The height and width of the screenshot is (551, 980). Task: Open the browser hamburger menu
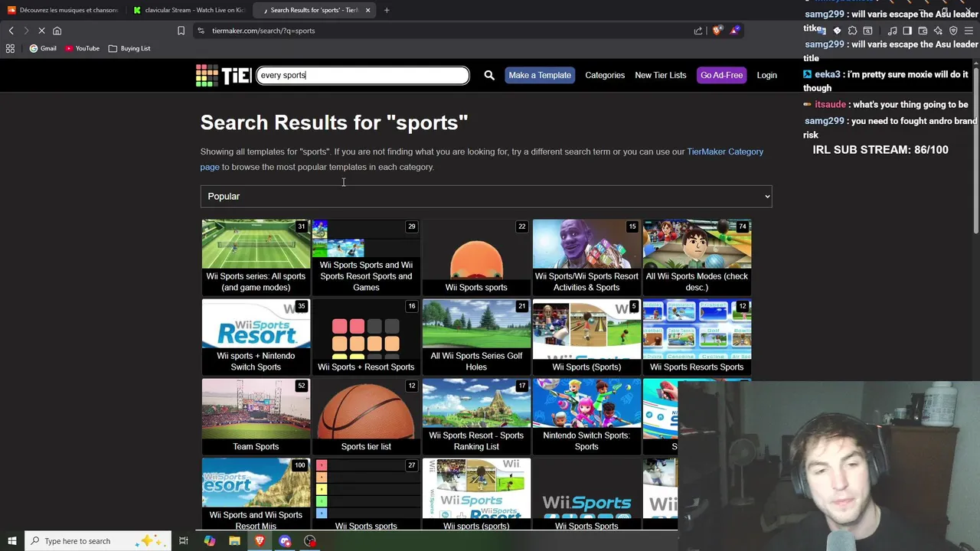[x=969, y=31]
